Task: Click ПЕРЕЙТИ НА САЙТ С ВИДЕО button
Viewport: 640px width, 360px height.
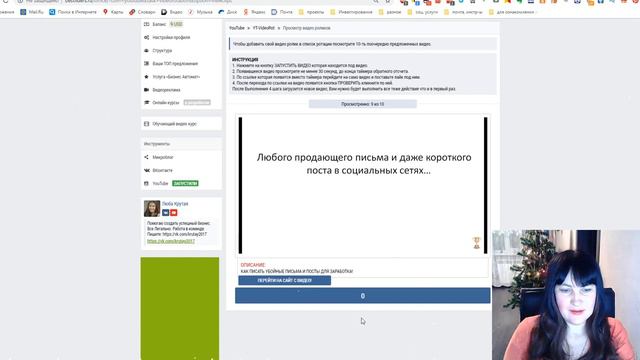Action: [x=284, y=280]
